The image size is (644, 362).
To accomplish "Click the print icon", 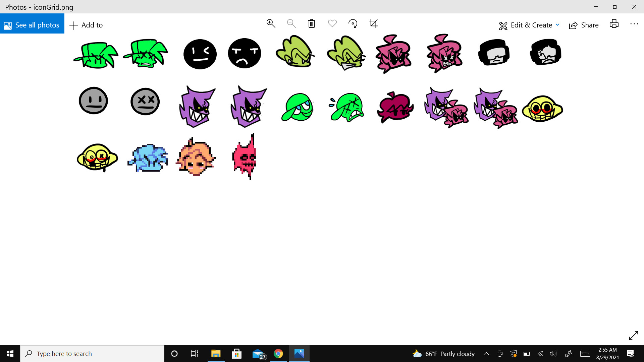I will 614,24.
